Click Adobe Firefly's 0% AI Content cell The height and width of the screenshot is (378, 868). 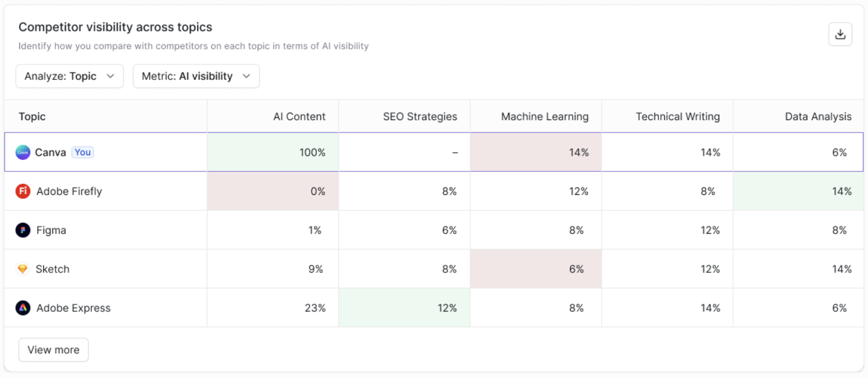click(x=273, y=191)
